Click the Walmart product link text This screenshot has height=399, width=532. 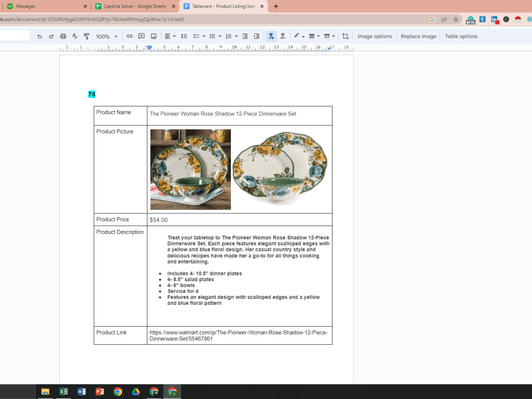coord(238,336)
